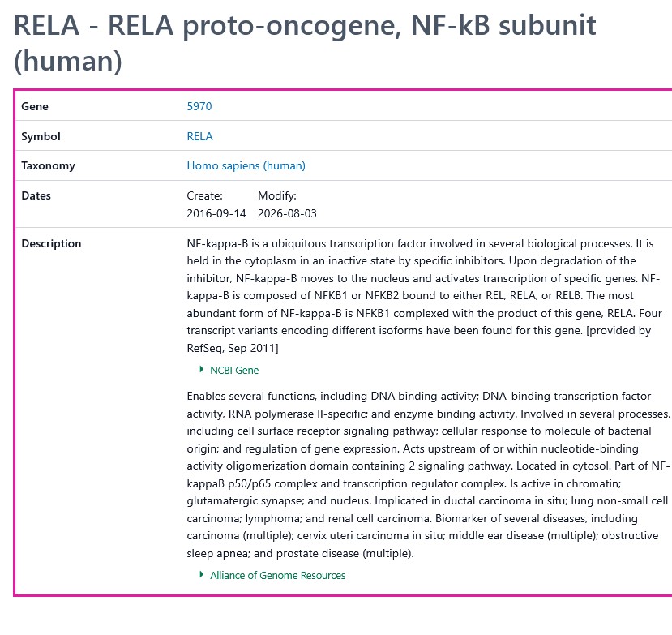Select the Description row label
Viewport: 672px width, 635px height.
click(51, 243)
